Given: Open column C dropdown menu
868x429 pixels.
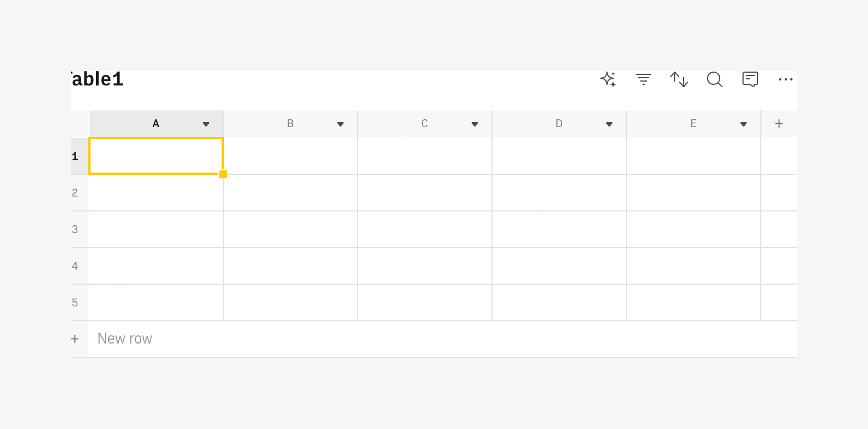Looking at the screenshot, I should [x=474, y=124].
